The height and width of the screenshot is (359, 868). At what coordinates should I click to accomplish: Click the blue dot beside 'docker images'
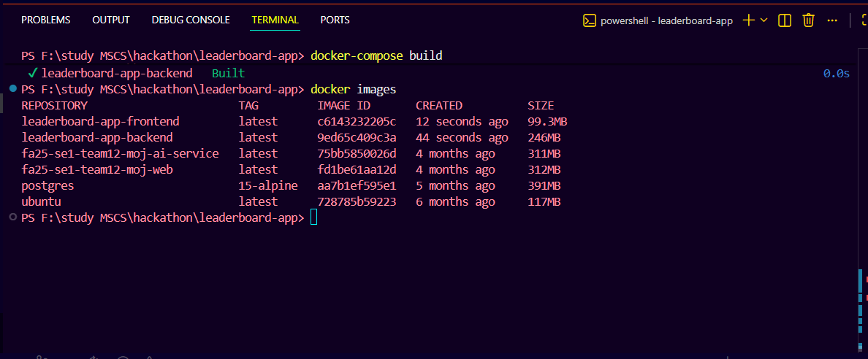[13, 89]
